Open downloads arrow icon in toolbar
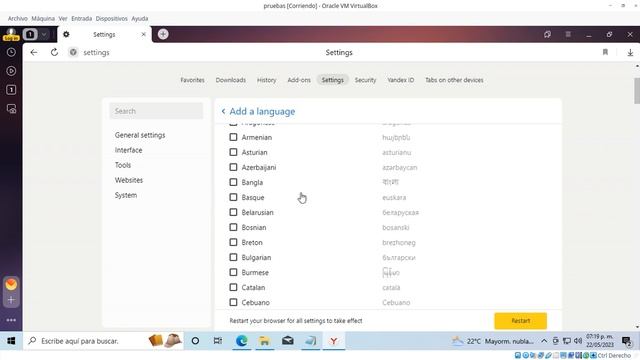This screenshot has height=360, width=640. [x=630, y=52]
